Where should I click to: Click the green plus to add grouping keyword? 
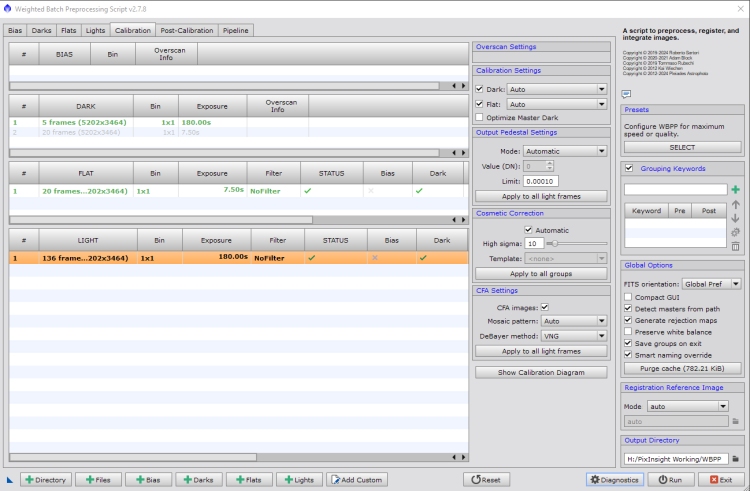click(x=735, y=189)
